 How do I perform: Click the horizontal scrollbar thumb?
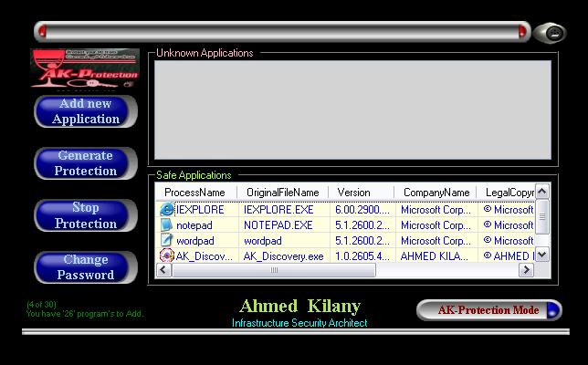[274, 270]
